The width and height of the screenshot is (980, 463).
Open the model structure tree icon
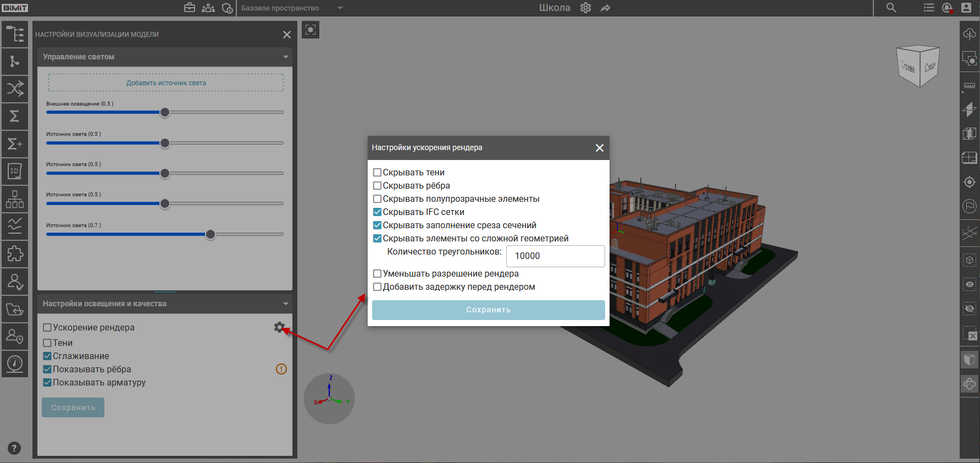15,34
